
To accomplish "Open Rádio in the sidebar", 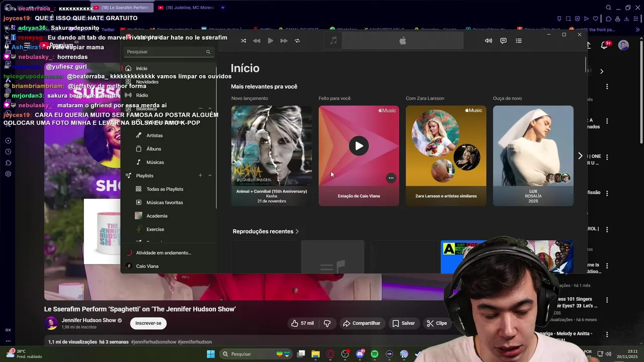I will (x=169, y=95).
